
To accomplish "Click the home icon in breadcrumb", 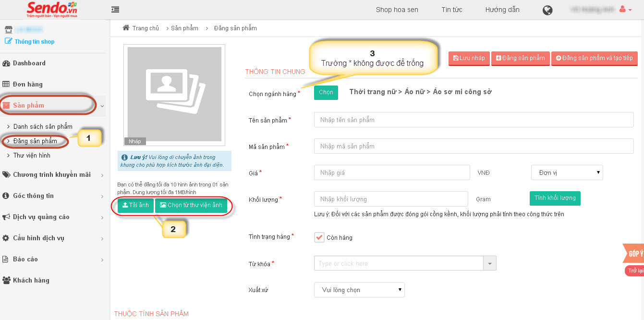I will pyautogui.click(x=126, y=28).
